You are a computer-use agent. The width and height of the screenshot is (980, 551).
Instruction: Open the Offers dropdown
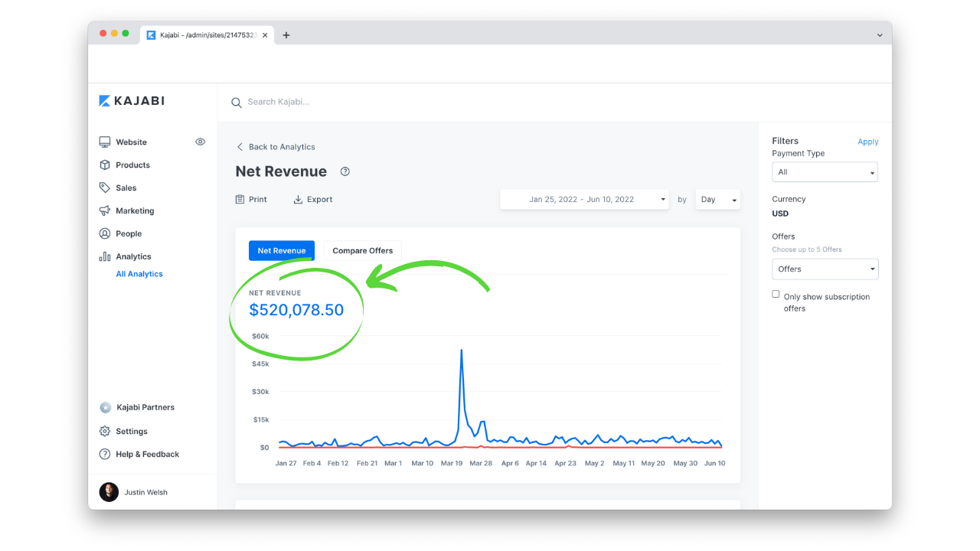(825, 269)
